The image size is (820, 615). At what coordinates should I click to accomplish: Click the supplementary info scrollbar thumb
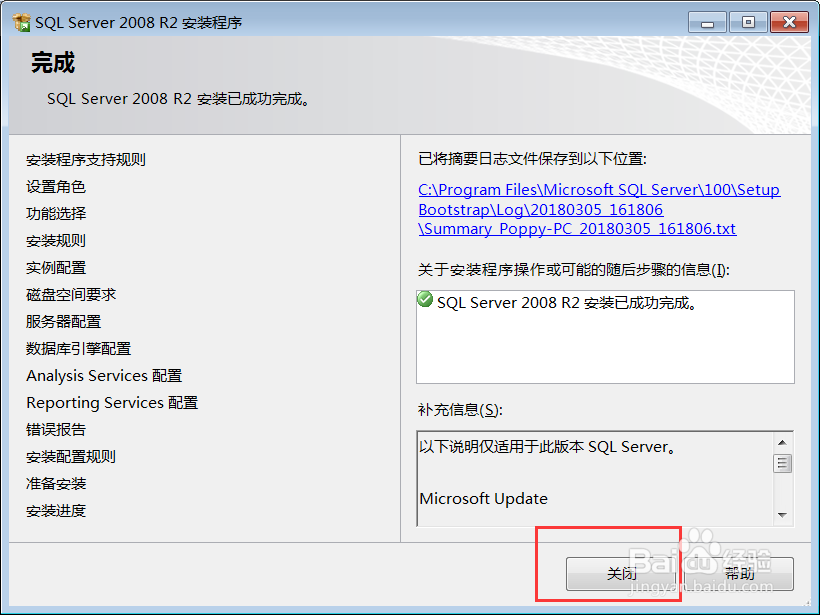[x=782, y=463]
